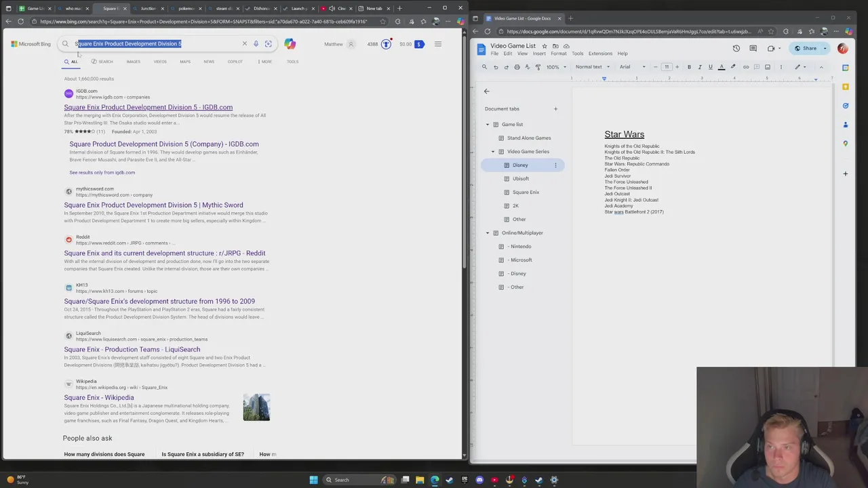Image resolution: width=868 pixels, height=488 pixels.
Task: Start Bing voice search with microphone
Action: point(256,44)
